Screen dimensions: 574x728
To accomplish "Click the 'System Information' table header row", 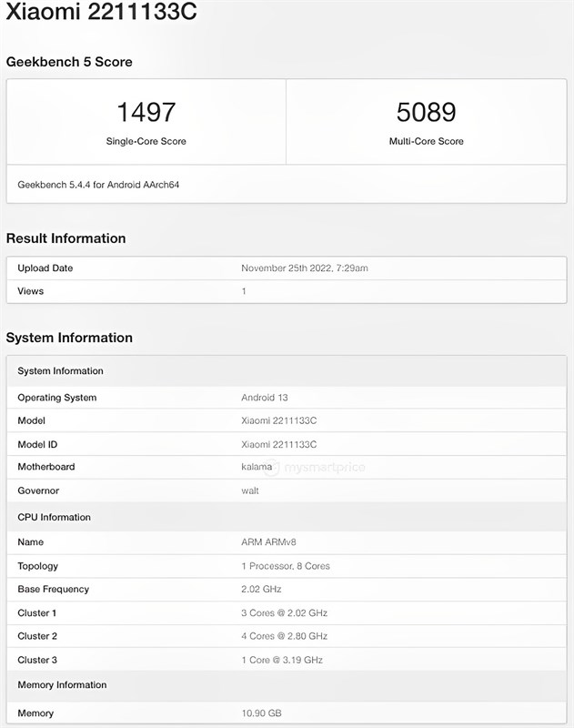I will pos(287,371).
